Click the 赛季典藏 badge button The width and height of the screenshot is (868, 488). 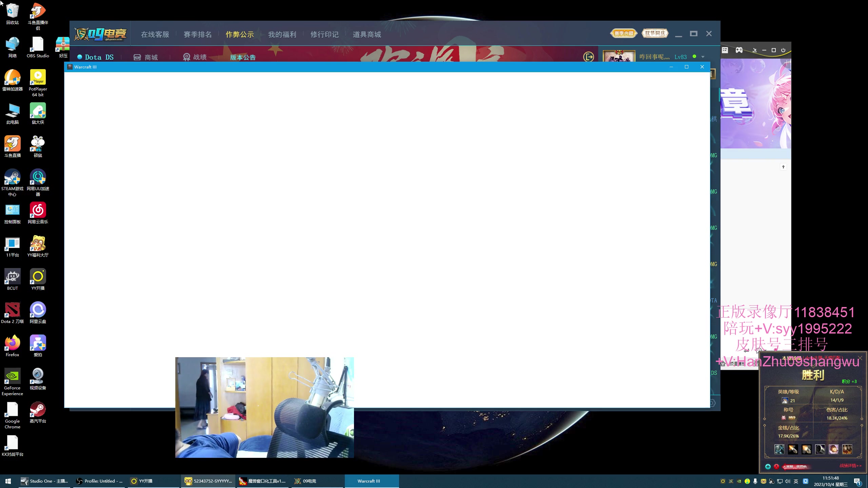pyautogui.click(x=624, y=33)
